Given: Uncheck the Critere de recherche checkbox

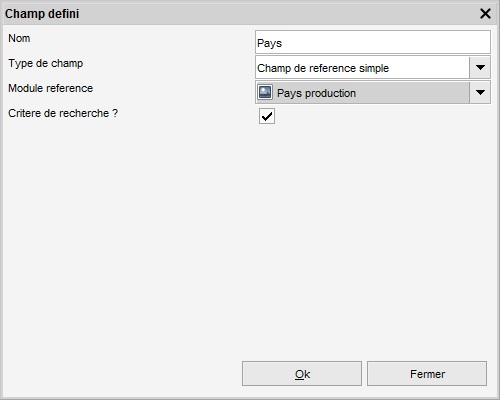Looking at the screenshot, I should point(267,116).
